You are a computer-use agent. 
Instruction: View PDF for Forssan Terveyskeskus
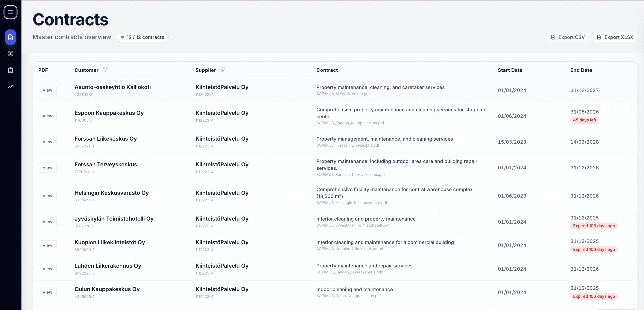coord(47,167)
